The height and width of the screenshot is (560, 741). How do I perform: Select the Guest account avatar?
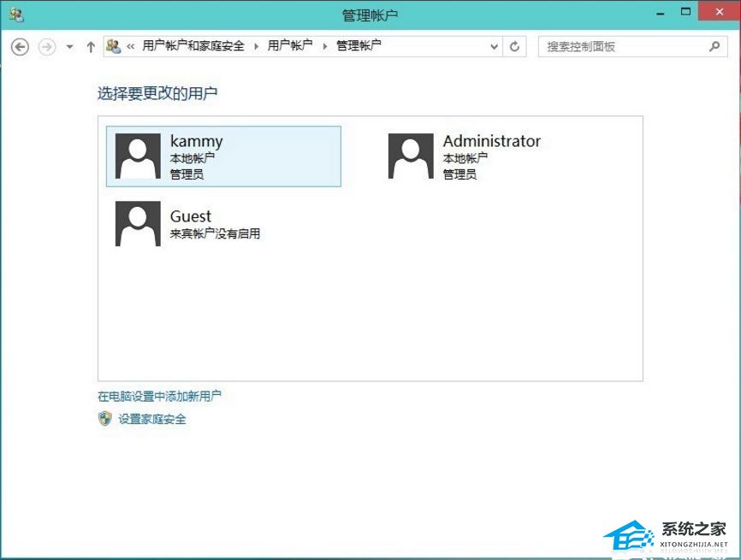coord(138,224)
